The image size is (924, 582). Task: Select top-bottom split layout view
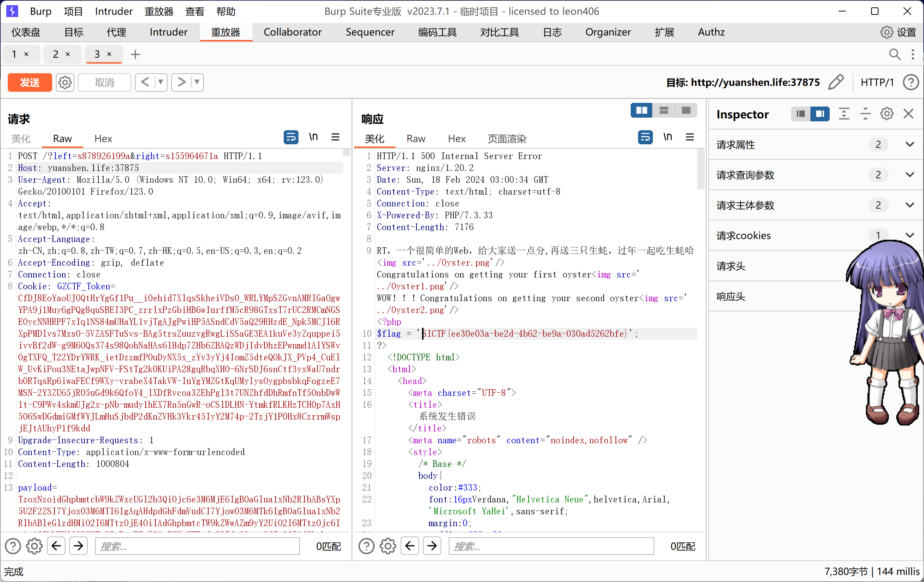pyautogui.click(x=664, y=111)
